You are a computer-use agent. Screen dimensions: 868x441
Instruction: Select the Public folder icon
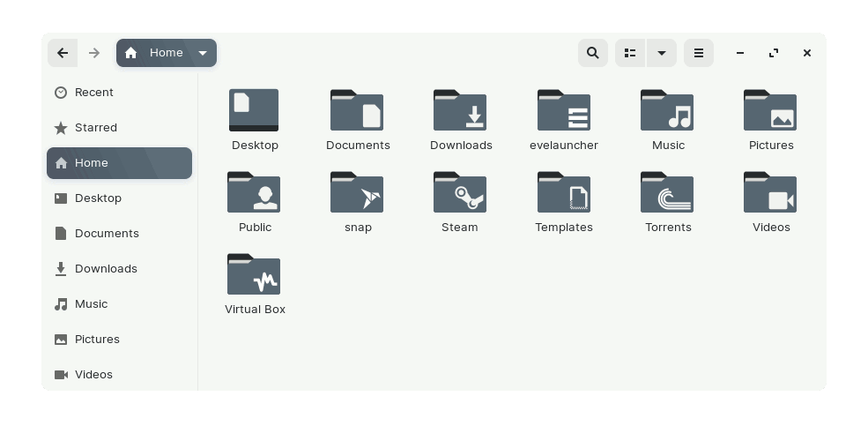pos(254,192)
